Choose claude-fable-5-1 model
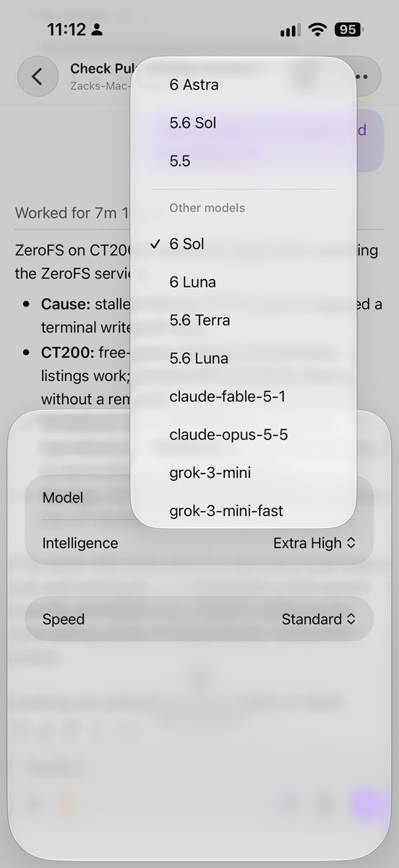The width and height of the screenshot is (399, 868). pos(243,396)
